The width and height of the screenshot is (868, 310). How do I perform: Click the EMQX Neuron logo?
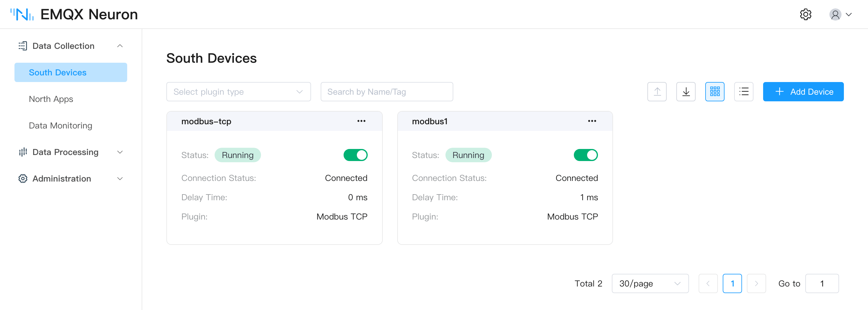coord(74,14)
